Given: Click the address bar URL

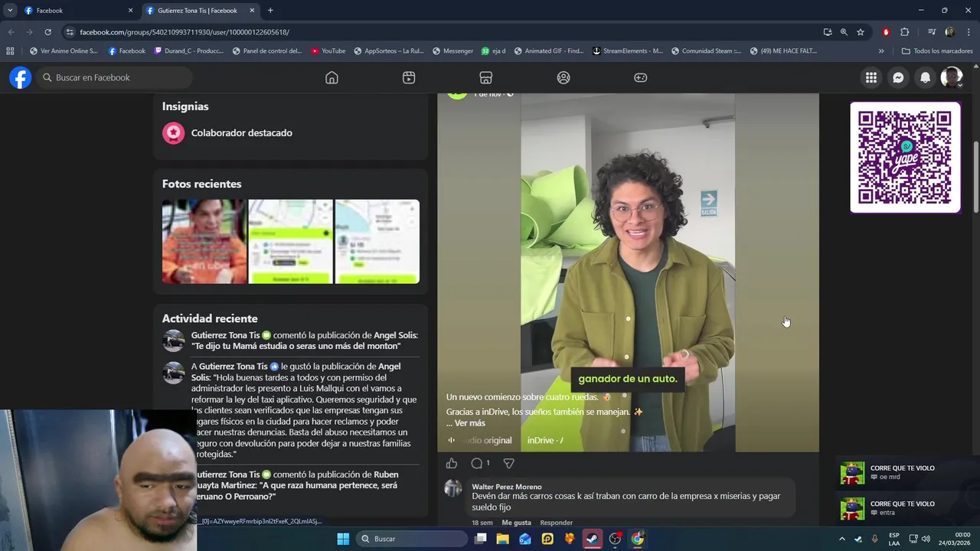Looking at the screenshot, I should click(184, 32).
